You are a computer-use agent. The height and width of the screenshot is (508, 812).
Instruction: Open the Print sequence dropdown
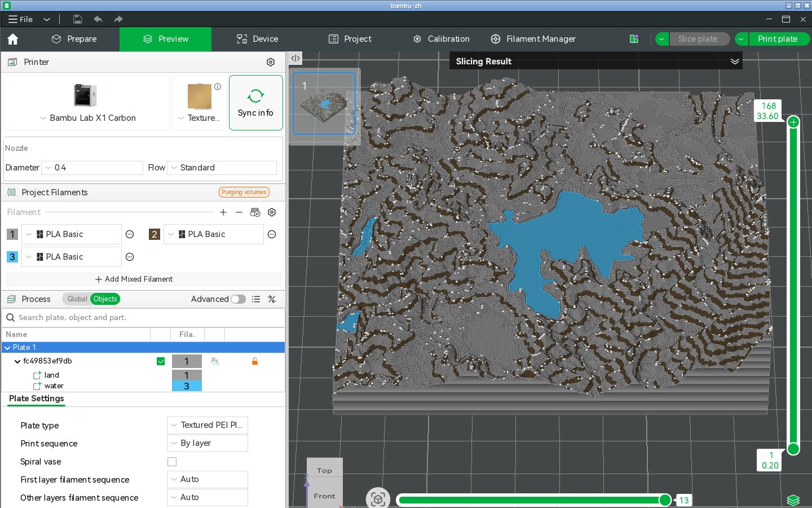[x=208, y=443]
